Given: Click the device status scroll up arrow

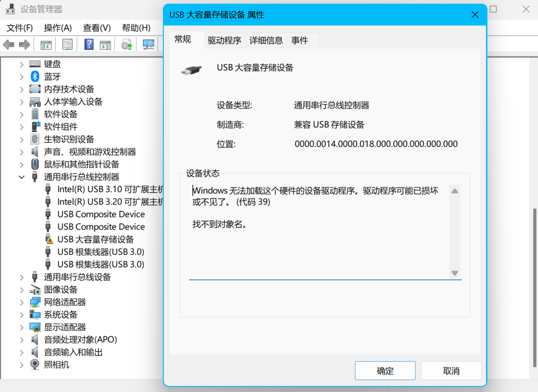Looking at the screenshot, I should coord(454,191).
